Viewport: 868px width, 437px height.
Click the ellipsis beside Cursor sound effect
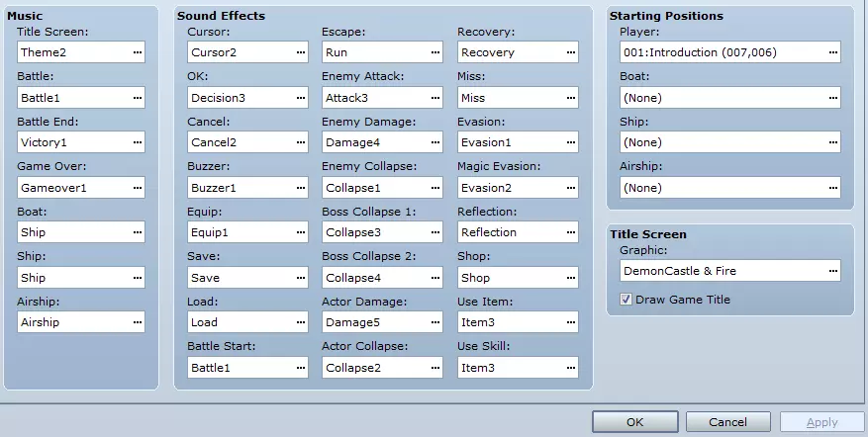(x=300, y=52)
